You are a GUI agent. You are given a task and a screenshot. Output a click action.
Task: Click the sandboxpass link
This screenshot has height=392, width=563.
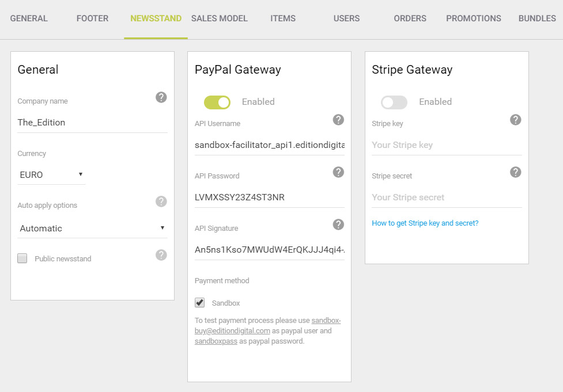(216, 341)
